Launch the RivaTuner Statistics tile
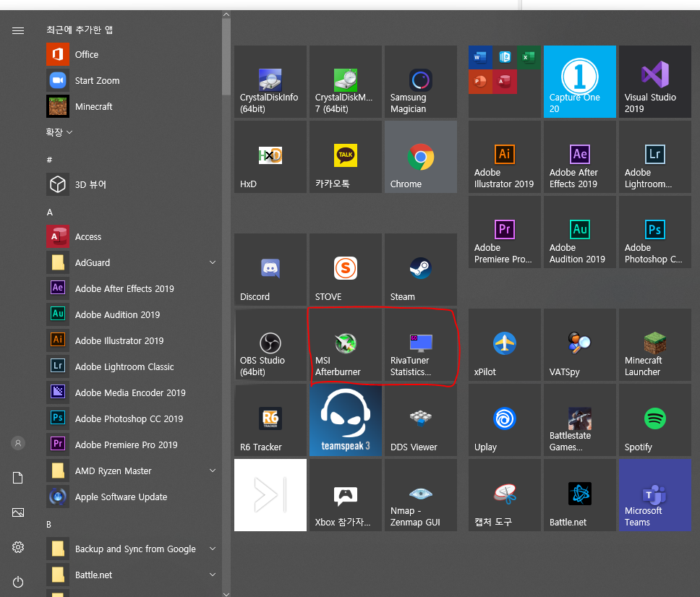700x597 pixels. point(421,345)
